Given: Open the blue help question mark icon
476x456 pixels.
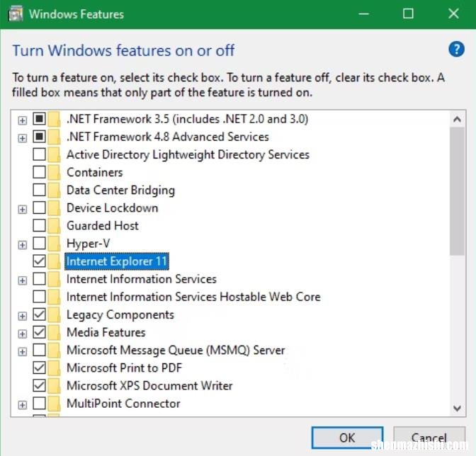Looking at the screenshot, I should [456, 50].
